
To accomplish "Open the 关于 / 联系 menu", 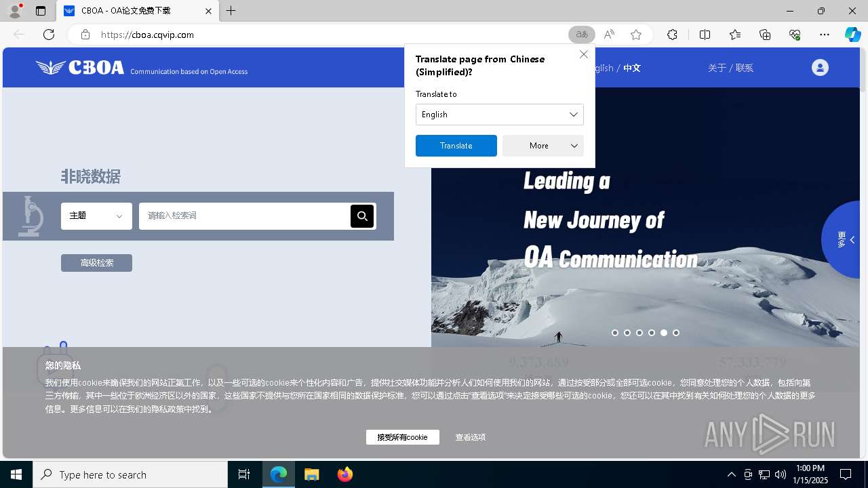I will tap(730, 68).
